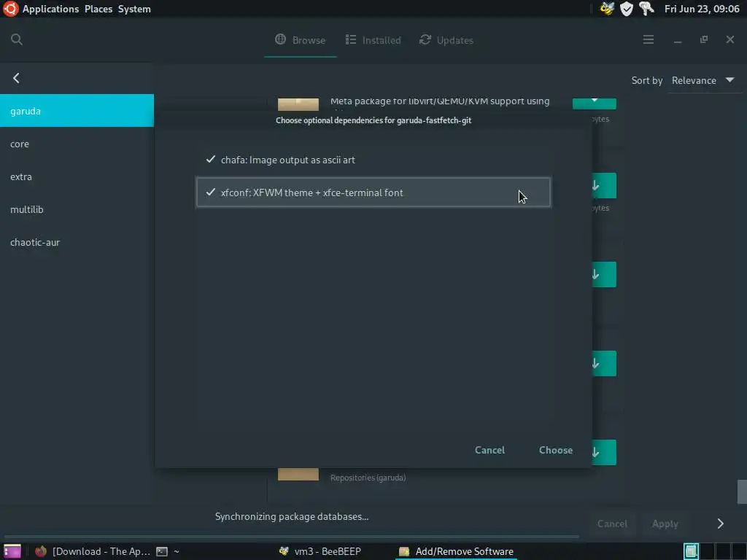Click the Repositories (garuda) package text
The image size is (747, 560).
pos(368,478)
